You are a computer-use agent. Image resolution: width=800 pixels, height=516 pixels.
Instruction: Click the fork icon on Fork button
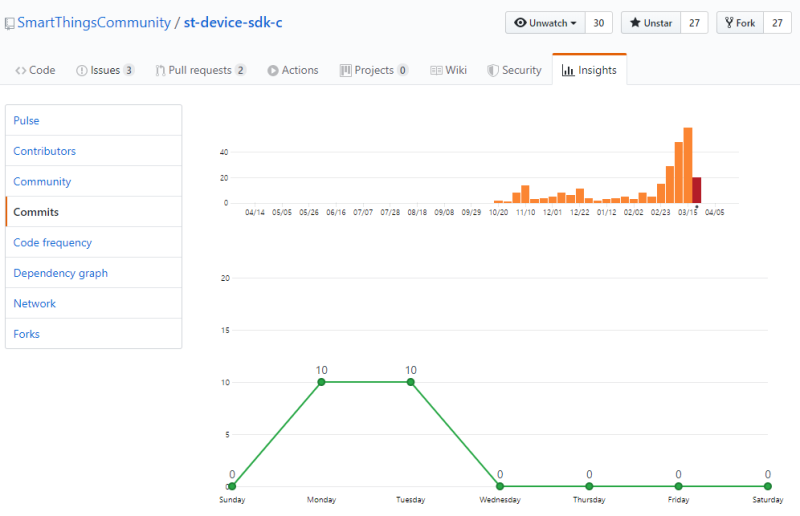[x=729, y=23]
